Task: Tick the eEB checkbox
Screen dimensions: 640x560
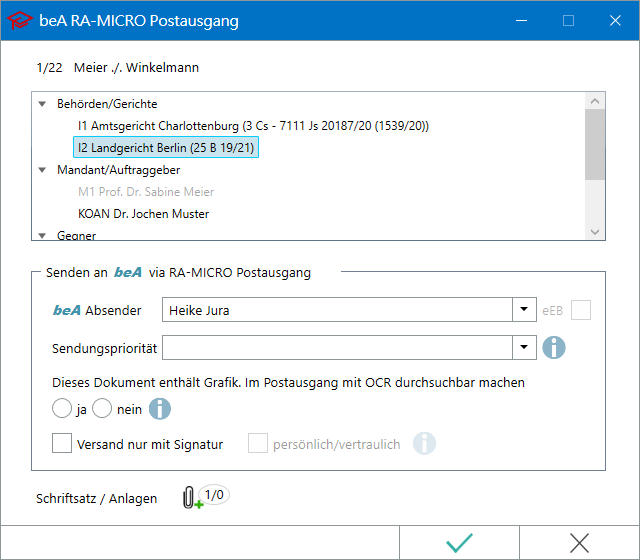Action: pos(581,310)
